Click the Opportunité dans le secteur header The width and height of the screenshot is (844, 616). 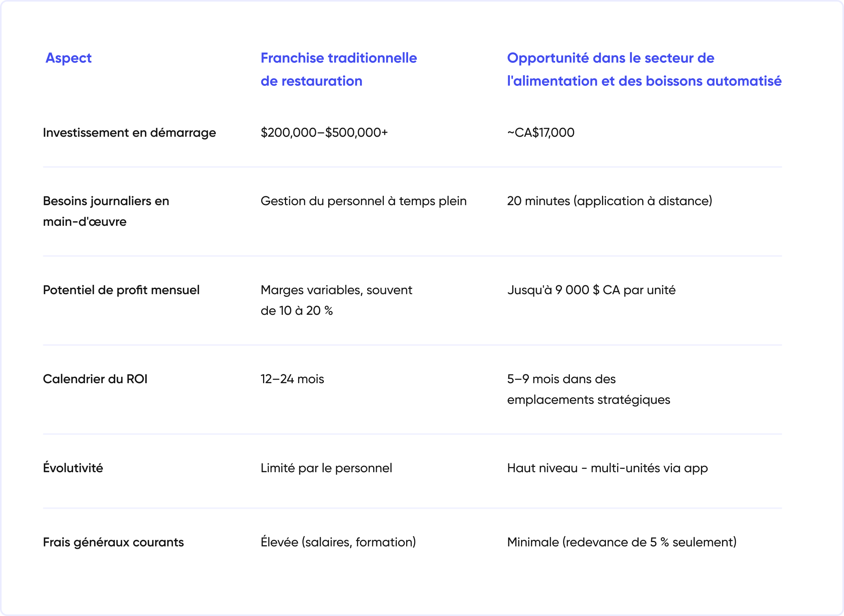[644, 69]
